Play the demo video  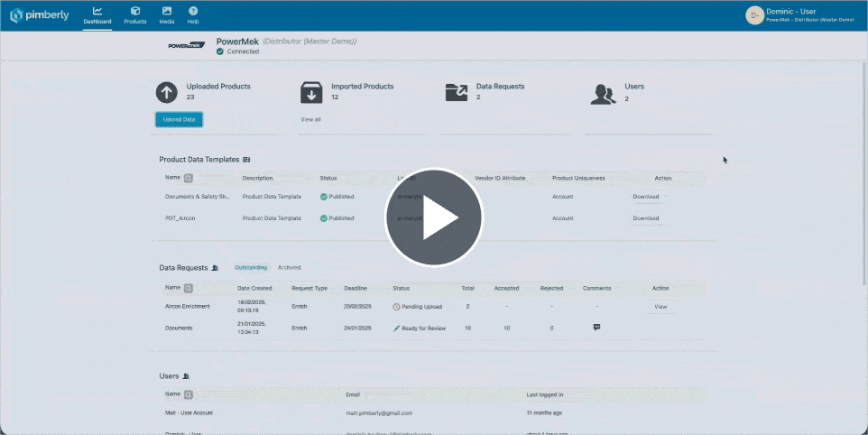click(434, 217)
